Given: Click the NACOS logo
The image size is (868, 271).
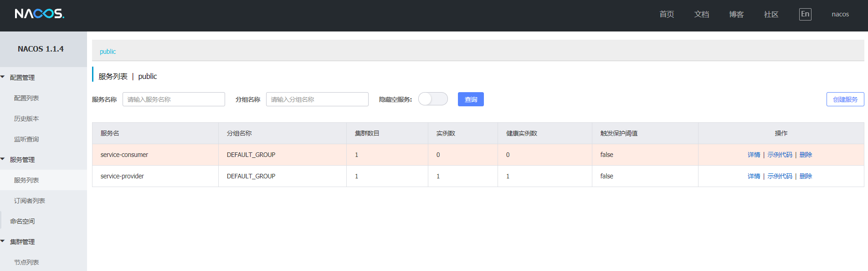Looking at the screenshot, I should pyautogui.click(x=40, y=14).
